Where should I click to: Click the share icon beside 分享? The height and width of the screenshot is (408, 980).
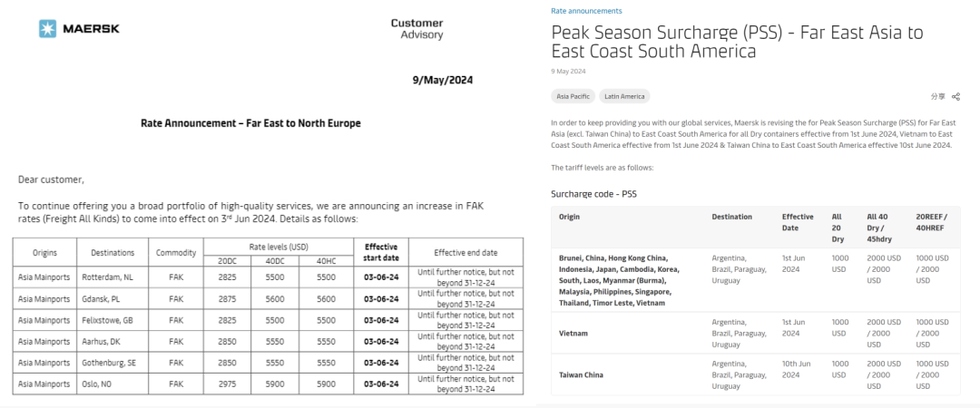(x=955, y=96)
